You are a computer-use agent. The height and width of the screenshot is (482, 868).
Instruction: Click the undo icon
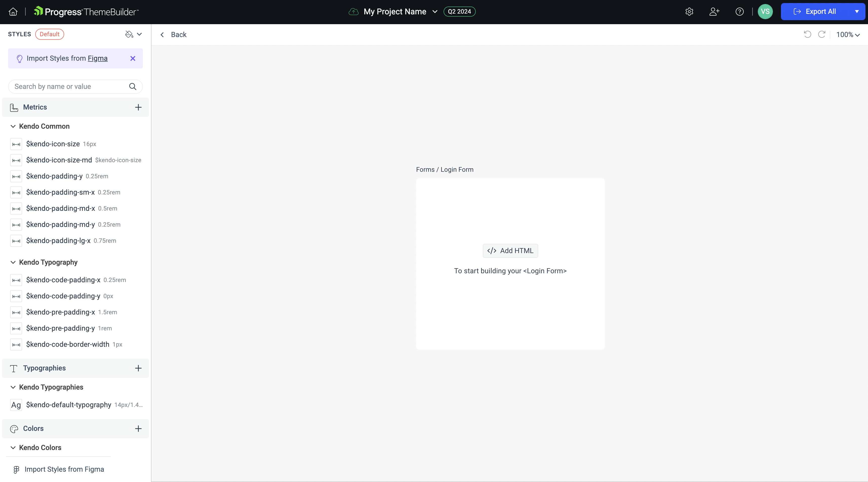point(807,35)
